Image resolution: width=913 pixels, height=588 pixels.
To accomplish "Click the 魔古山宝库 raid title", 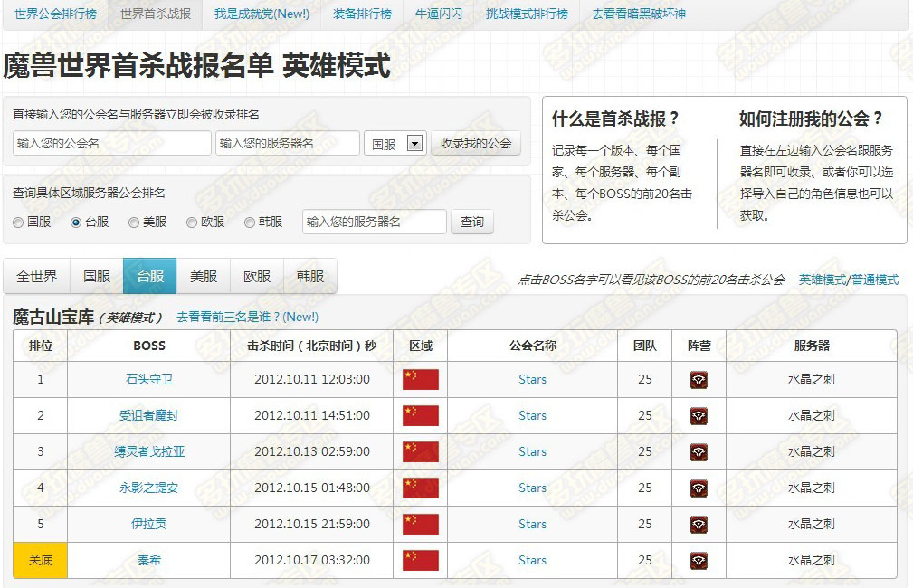I will 53,318.
